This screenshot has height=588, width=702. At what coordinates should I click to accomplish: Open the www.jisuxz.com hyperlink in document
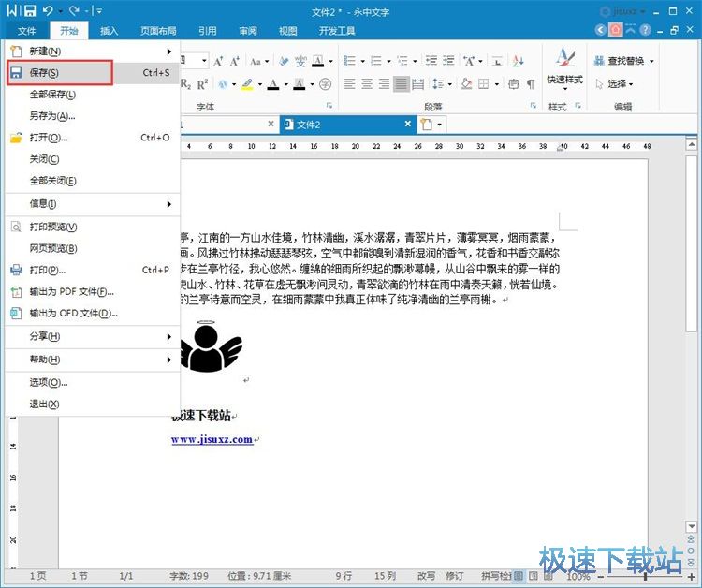pyautogui.click(x=212, y=440)
